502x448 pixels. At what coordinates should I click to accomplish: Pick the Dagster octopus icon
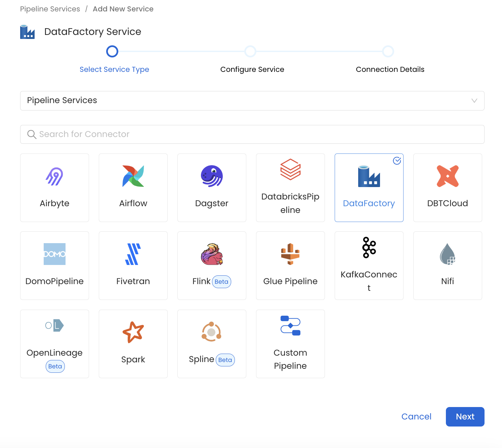click(212, 176)
